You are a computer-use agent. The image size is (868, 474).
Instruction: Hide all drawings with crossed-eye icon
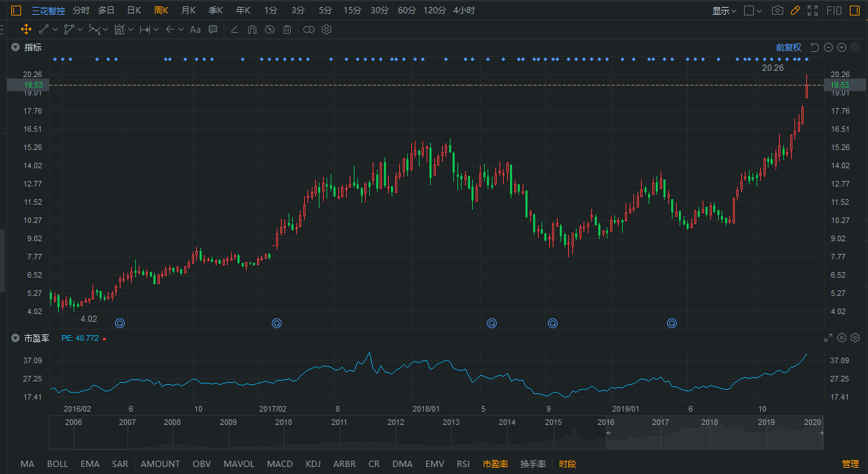point(270,29)
